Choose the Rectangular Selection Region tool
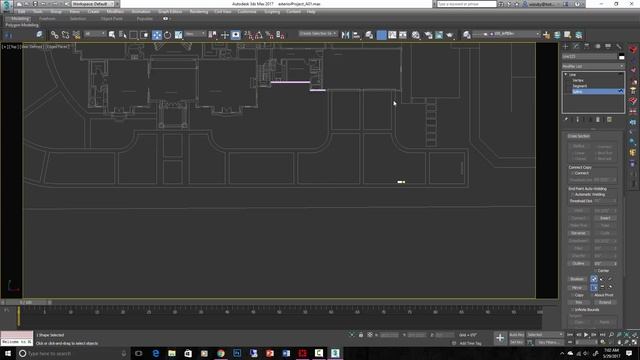Screen dimensions: 640x360 point(133,35)
